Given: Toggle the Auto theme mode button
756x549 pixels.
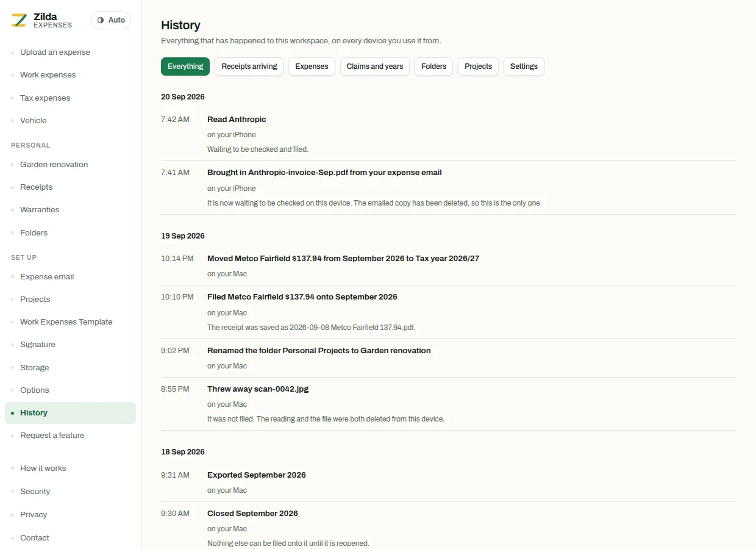Looking at the screenshot, I should coord(111,20).
